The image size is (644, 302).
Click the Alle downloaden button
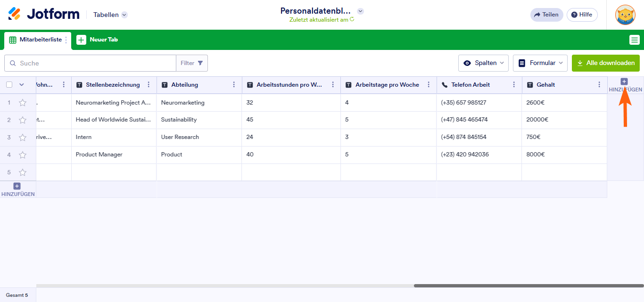605,63
